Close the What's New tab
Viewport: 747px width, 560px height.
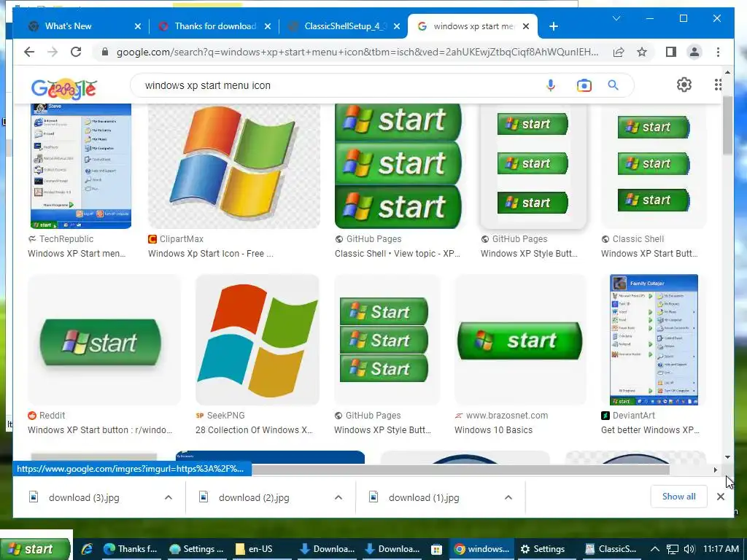point(138,26)
